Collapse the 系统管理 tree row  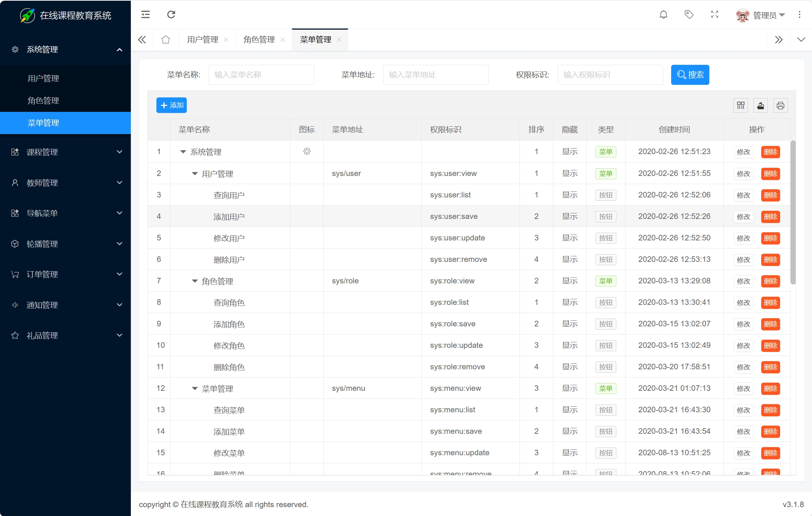click(x=183, y=152)
